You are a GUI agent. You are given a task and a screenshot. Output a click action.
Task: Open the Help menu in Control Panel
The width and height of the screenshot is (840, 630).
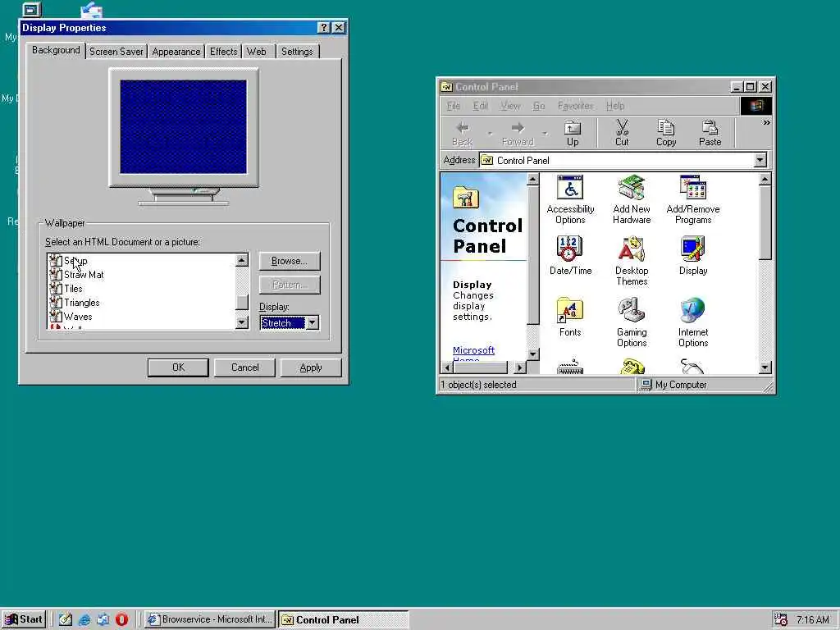click(x=615, y=106)
